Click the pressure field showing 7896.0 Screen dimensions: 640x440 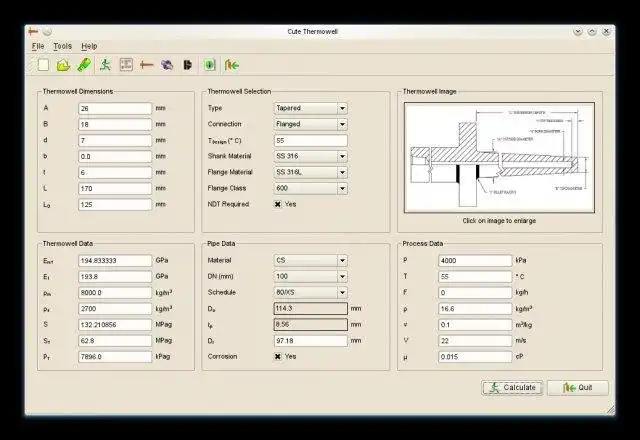tap(115, 357)
